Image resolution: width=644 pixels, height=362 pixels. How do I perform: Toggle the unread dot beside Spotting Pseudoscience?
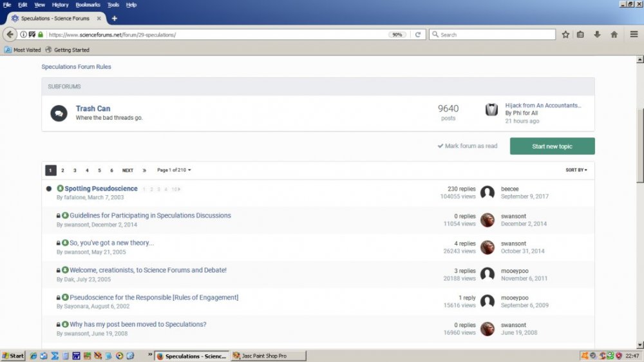coord(49,189)
